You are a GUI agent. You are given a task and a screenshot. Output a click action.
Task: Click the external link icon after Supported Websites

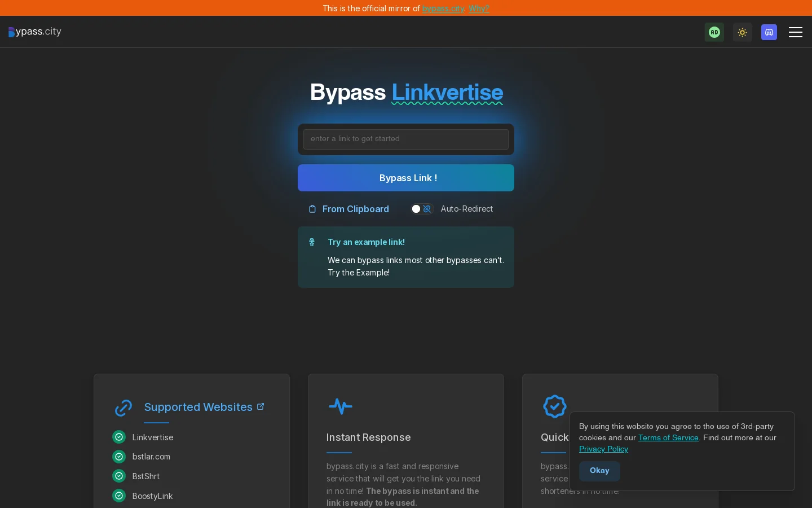[x=261, y=406]
